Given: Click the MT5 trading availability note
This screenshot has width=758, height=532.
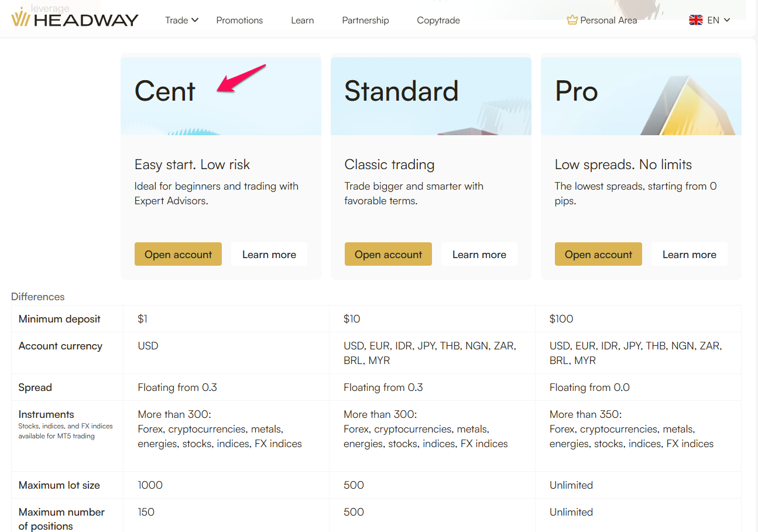Looking at the screenshot, I should 66,431.
